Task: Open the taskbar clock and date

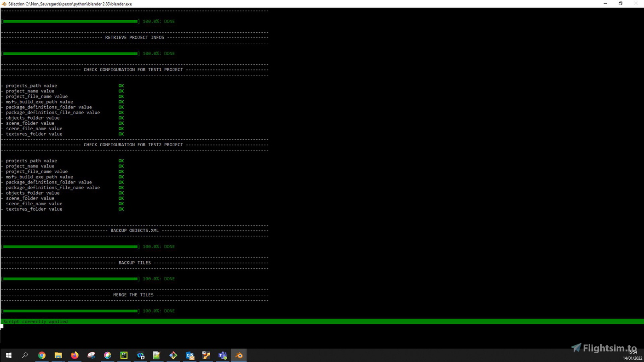Action: click(632, 355)
